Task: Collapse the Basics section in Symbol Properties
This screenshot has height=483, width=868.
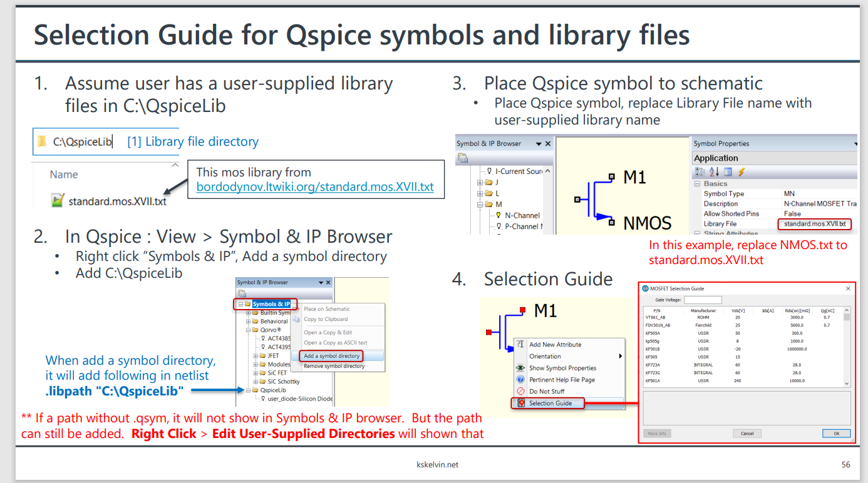Action: [x=697, y=184]
